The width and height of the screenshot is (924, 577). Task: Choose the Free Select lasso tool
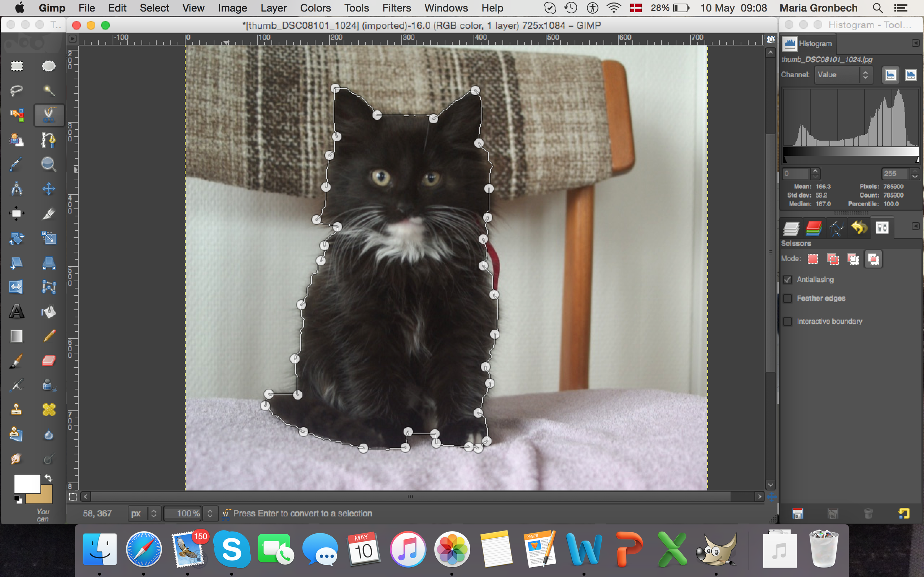[x=16, y=91]
